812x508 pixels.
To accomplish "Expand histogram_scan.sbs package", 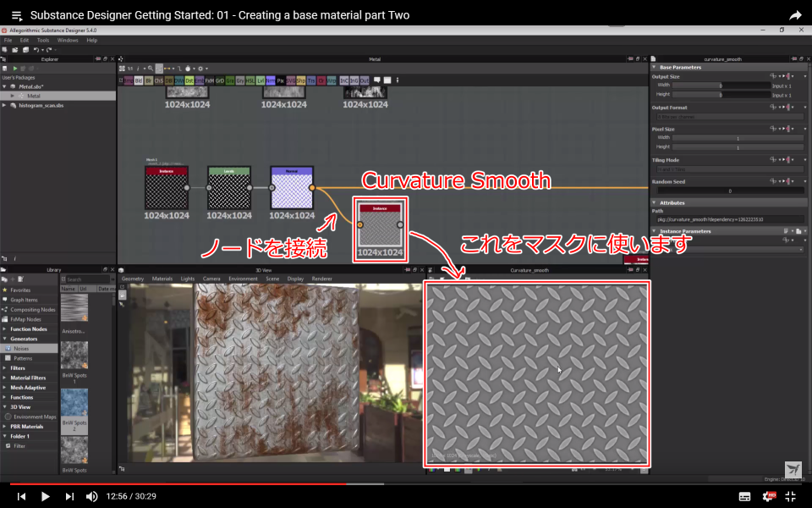I will [5, 105].
